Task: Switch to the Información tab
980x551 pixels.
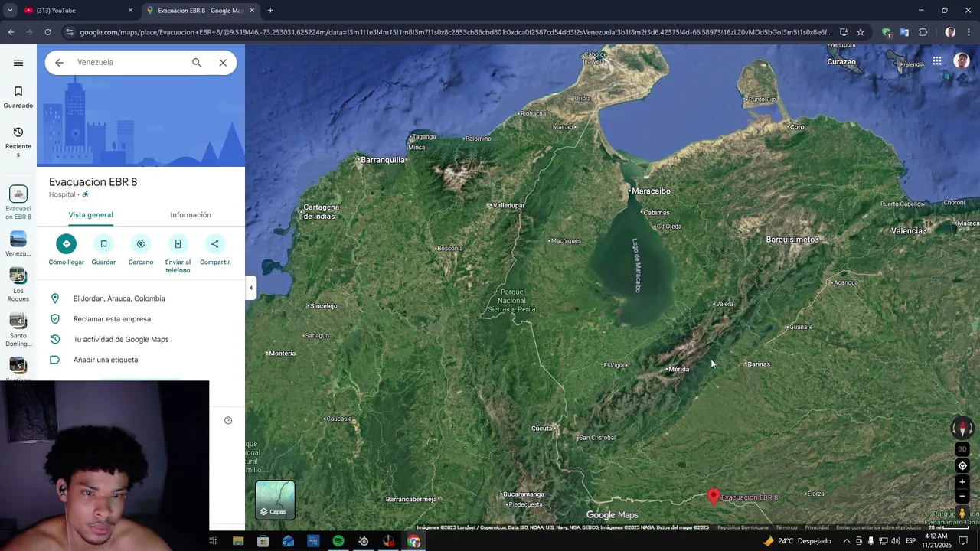Action: tap(191, 215)
